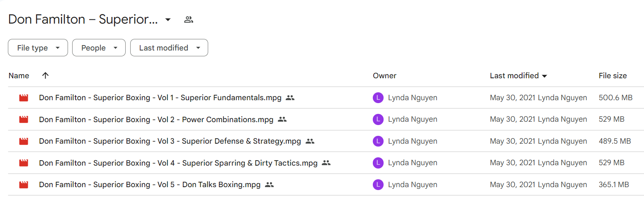Click the Owner column header
The width and height of the screenshot is (644, 212).
click(384, 76)
